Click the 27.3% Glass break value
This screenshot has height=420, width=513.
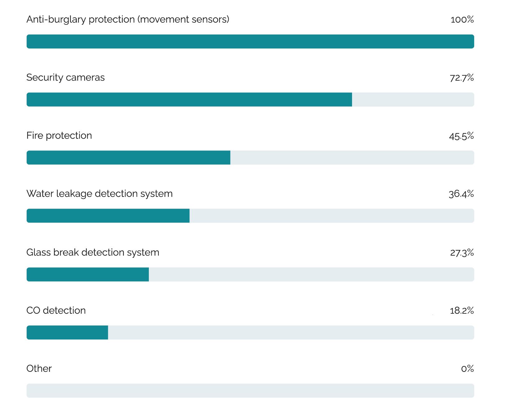coord(462,252)
